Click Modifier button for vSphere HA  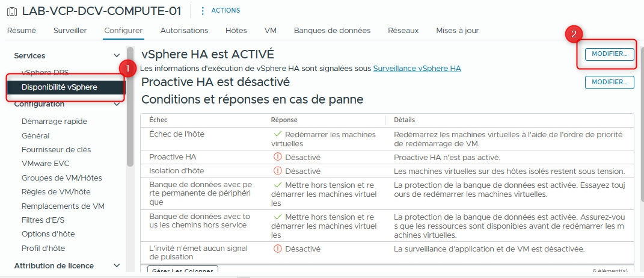tap(609, 54)
